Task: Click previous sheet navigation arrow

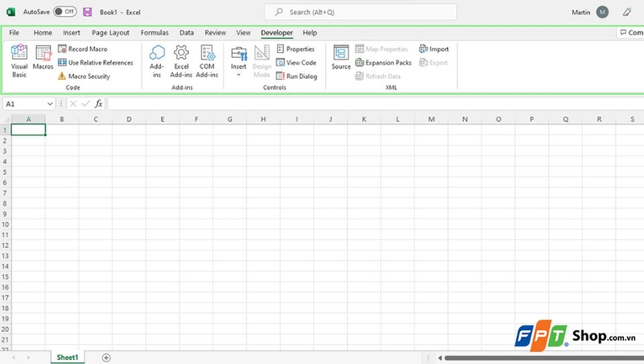Action: [x=14, y=358]
